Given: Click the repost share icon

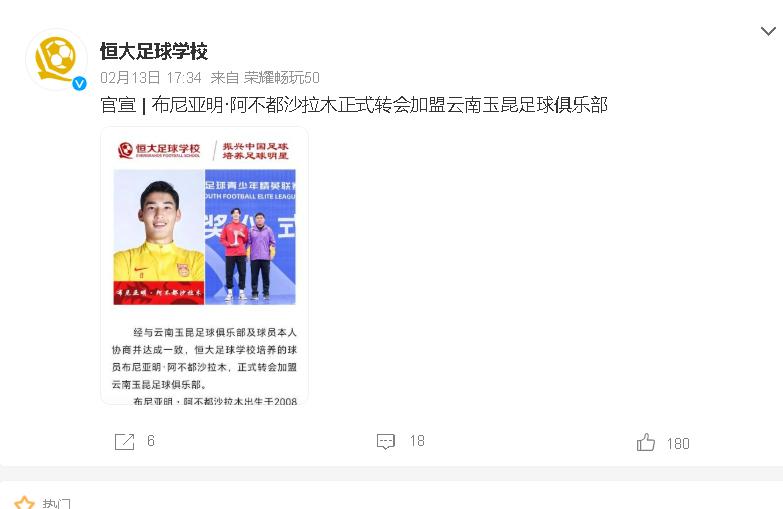Looking at the screenshot, I should (124, 442).
